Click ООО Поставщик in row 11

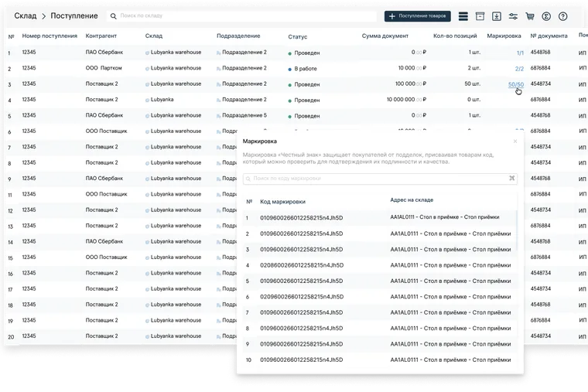(x=106, y=194)
